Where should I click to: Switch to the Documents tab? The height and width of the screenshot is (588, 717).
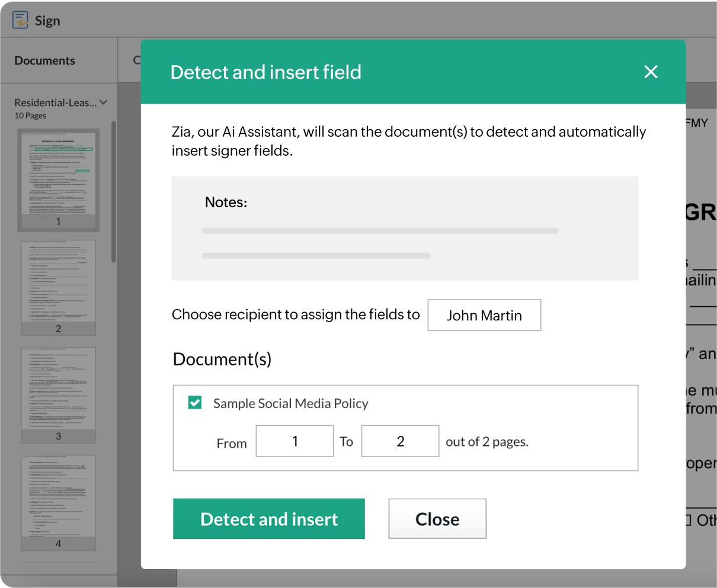tap(45, 60)
